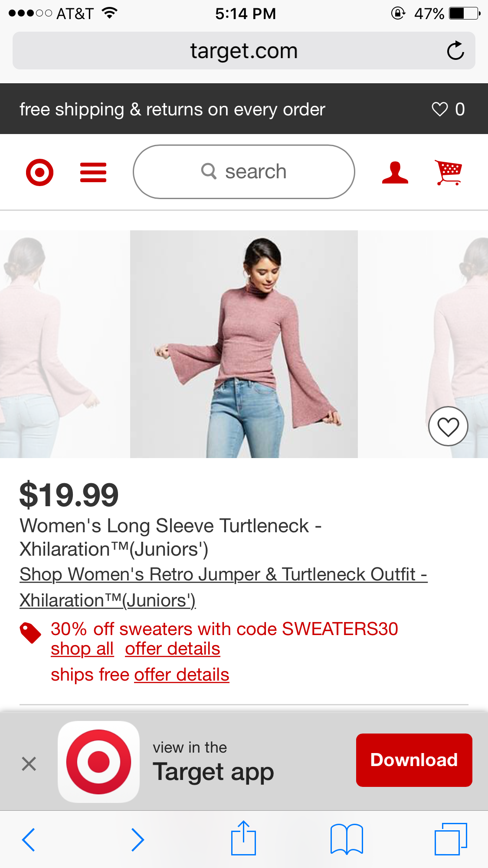The height and width of the screenshot is (868, 488).
Task: Tap the target.com address bar
Action: point(244,51)
